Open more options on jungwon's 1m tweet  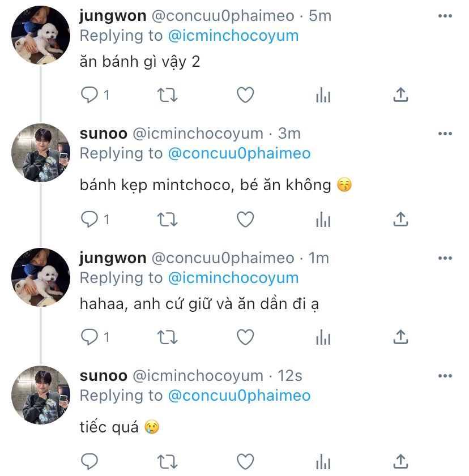445,258
